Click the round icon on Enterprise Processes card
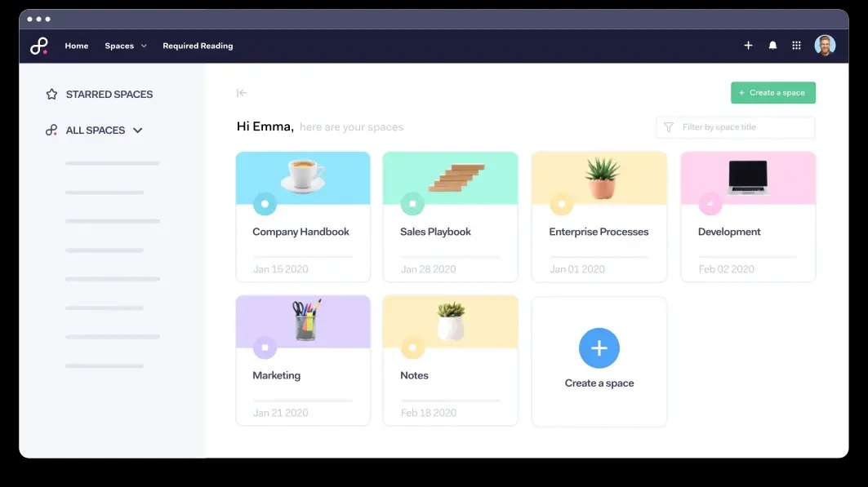Viewport: 868px width, 487px height. point(561,204)
